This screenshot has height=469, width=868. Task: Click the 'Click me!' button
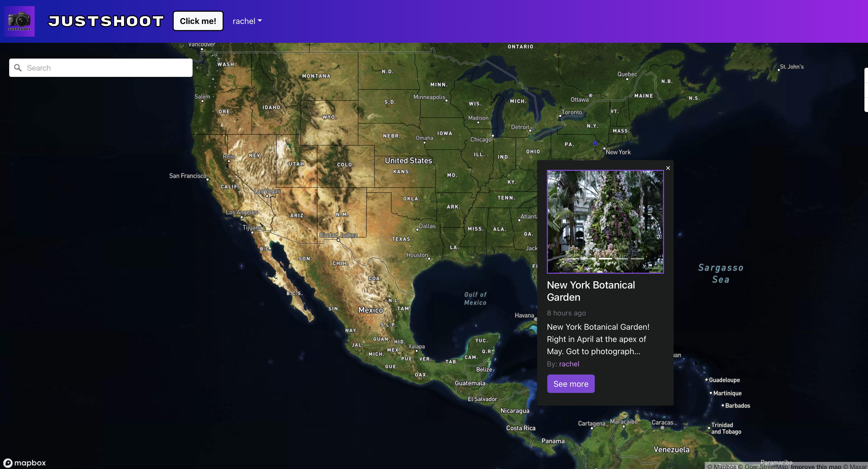click(198, 21)
